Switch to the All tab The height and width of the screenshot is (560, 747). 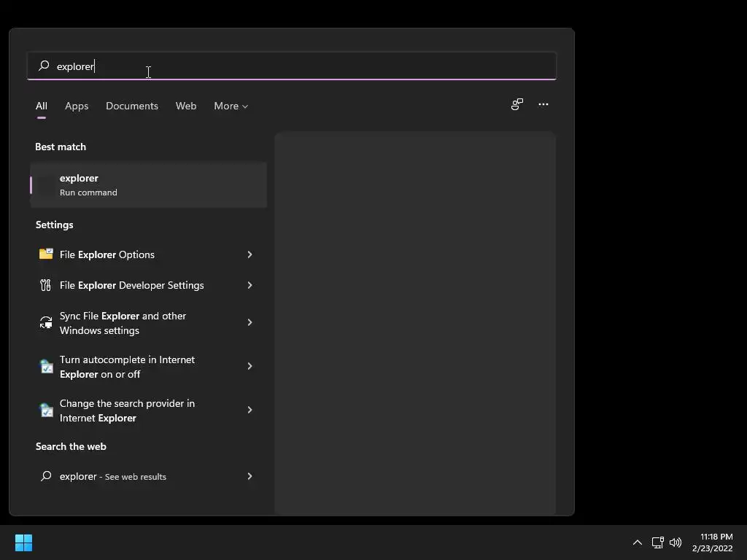[42, 106]
